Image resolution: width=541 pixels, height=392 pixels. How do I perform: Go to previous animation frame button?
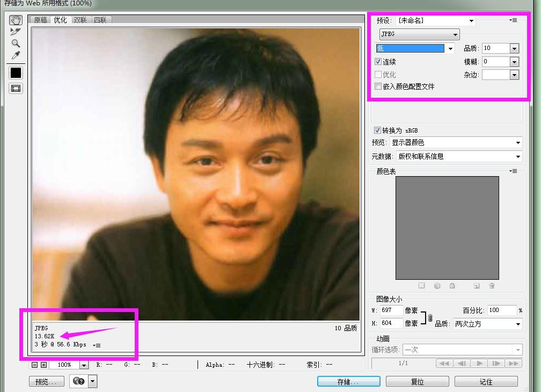point(462,364)
